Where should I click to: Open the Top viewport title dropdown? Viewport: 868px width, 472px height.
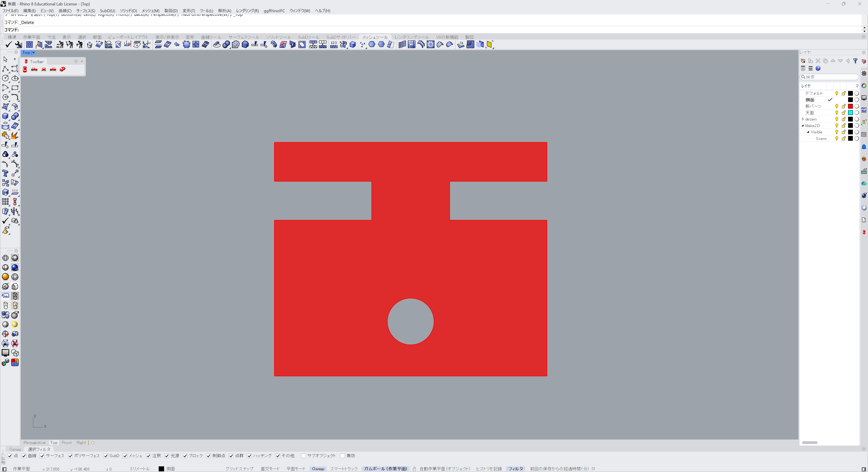tap(33, 52)
